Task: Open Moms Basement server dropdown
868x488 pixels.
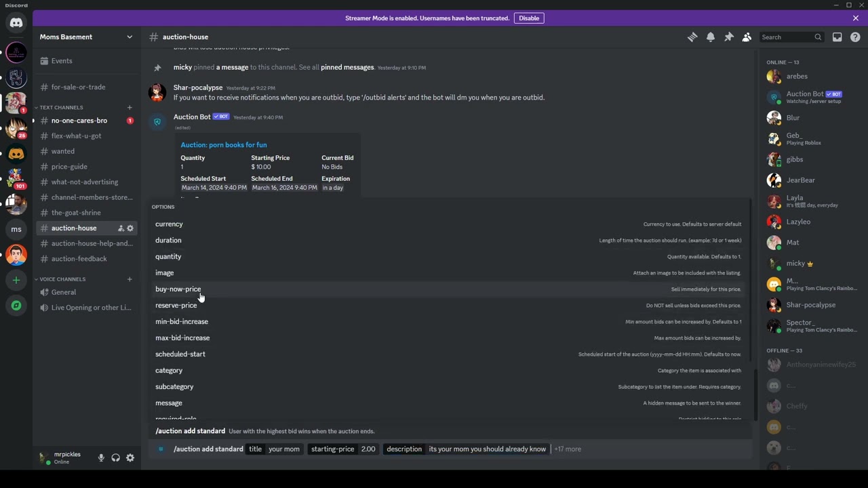Action: pos(86,37)
